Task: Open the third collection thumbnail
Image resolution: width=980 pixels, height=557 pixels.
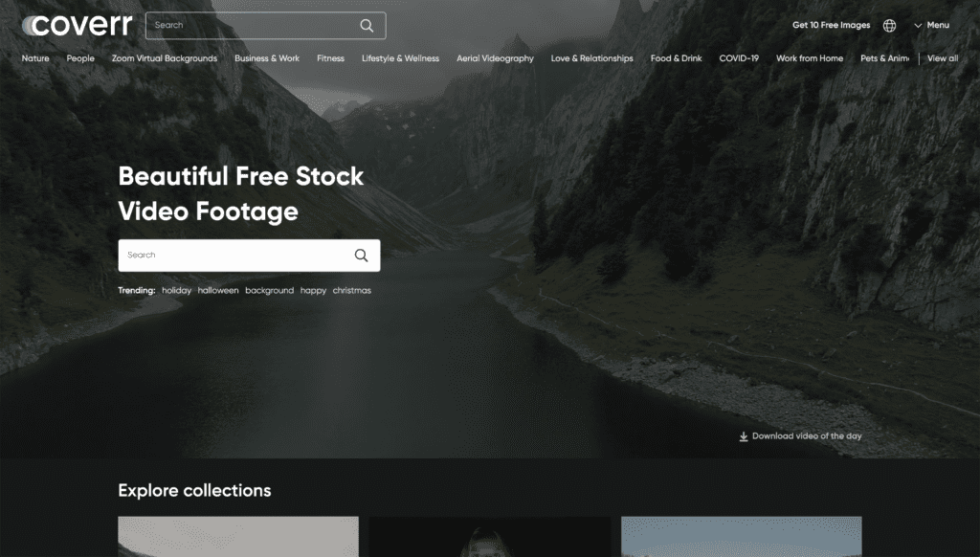Action: [742, 536]
